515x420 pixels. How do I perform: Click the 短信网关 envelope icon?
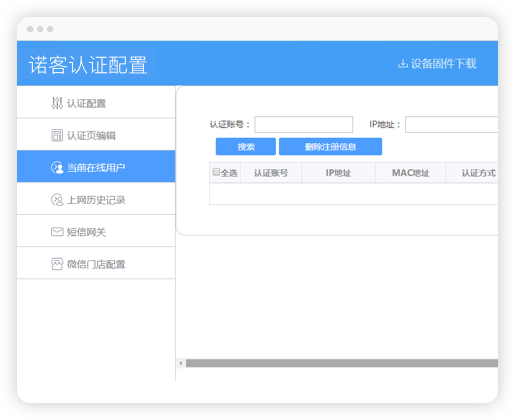[57, 232]
